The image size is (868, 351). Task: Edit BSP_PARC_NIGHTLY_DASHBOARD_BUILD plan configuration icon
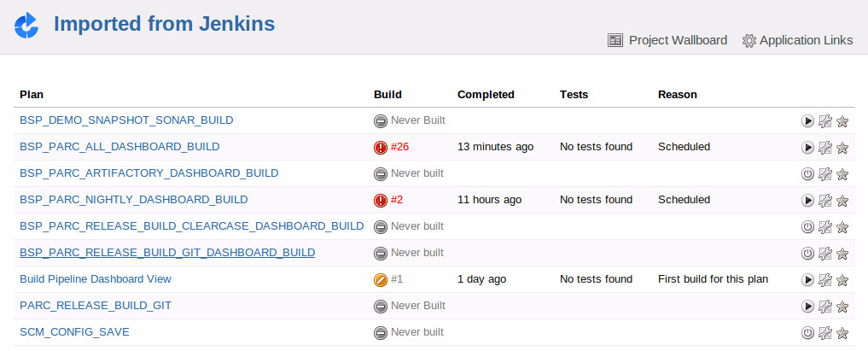click(x=824, y=201)
